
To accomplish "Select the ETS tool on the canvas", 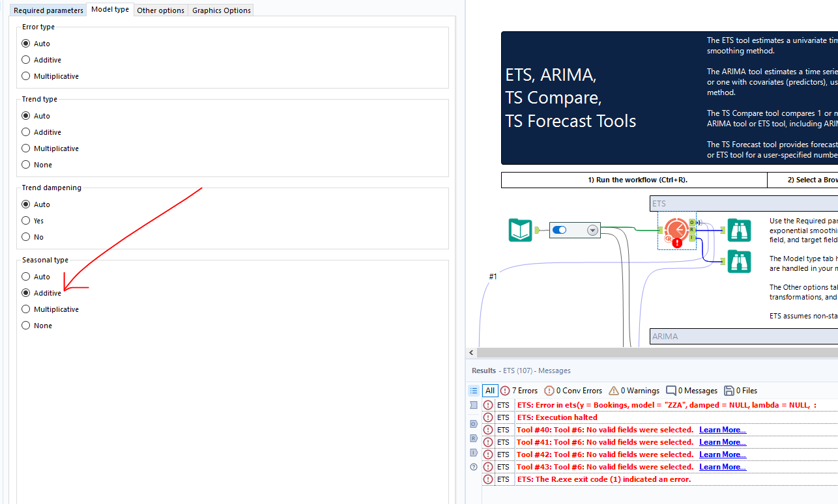I will coord(676,230).
